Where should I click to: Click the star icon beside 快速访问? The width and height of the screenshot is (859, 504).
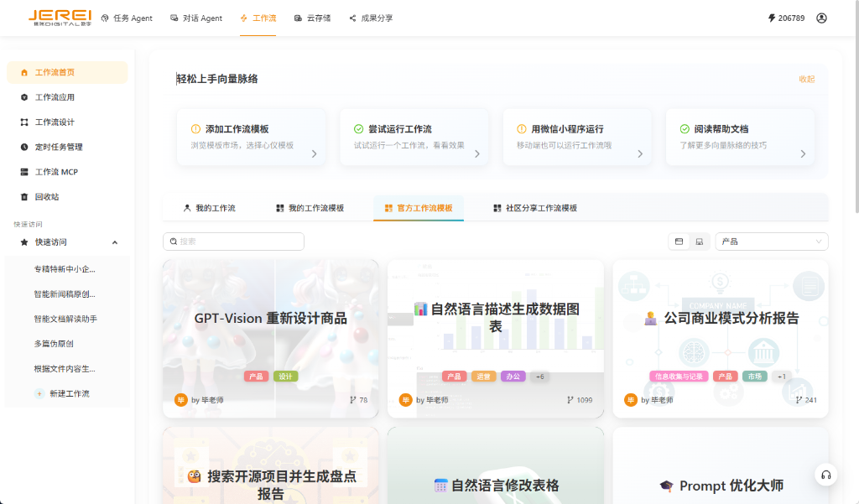24,242
